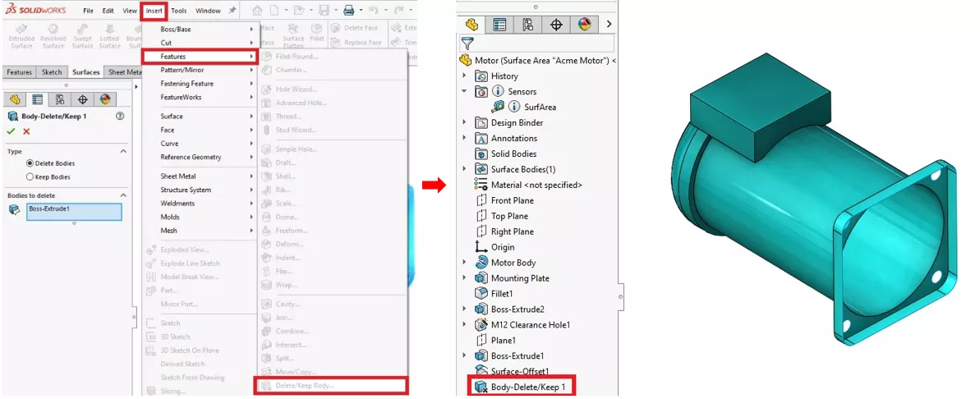Image resolution: width=980 pixels, height=399 pixels.
Task: Click the Home toolbar icon
Action: tap(257, 11)
